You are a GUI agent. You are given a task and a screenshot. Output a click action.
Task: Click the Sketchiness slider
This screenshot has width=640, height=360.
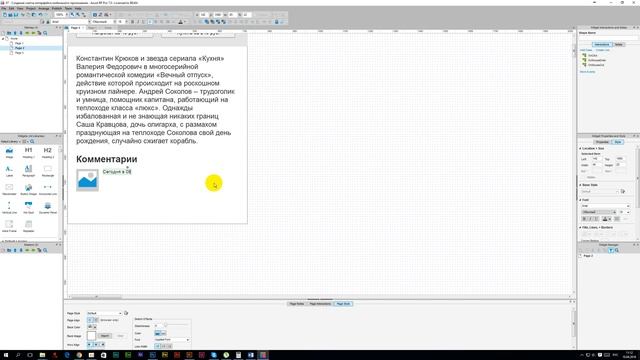[176, 326]
